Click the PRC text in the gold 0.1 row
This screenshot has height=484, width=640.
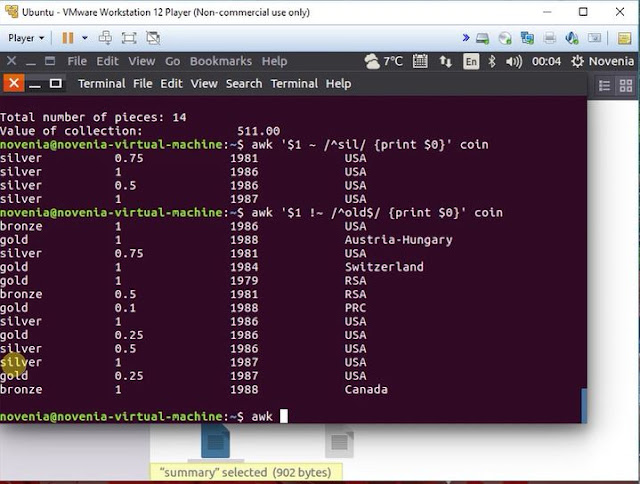click(x=355, y=308)
